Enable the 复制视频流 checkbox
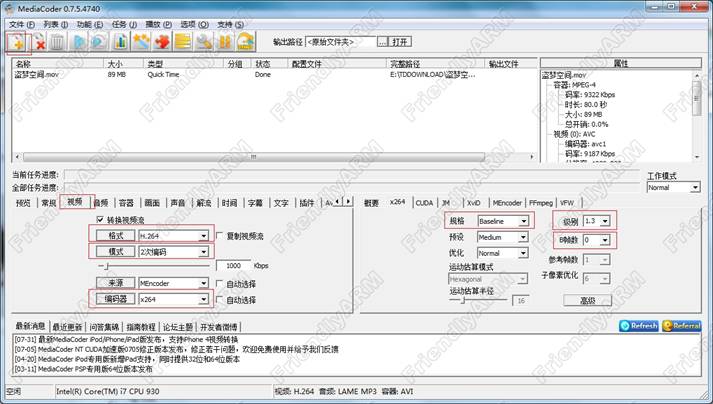 click(x=220, y=236)
